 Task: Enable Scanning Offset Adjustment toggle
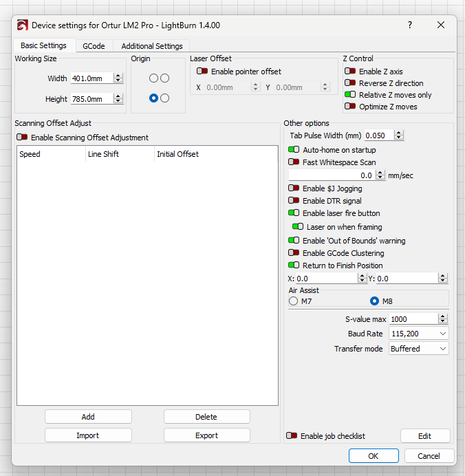pos(23,138)
